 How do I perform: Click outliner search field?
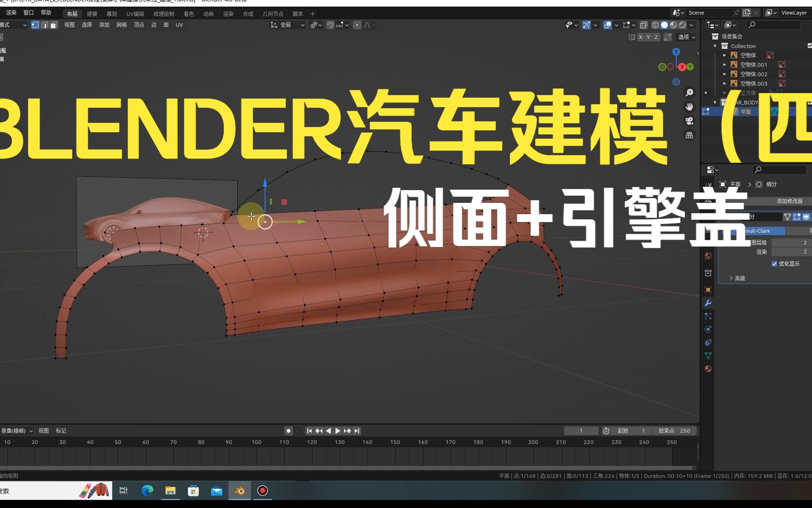(x=773, y=25)
